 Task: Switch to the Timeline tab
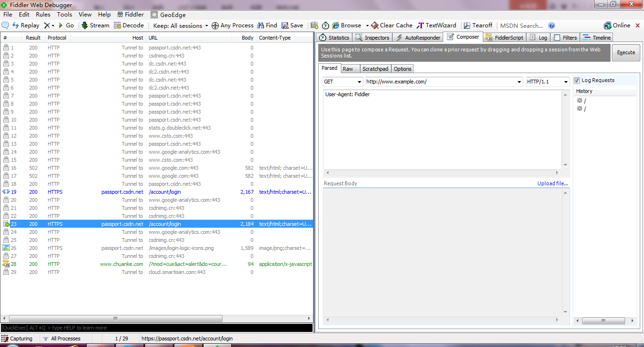point(597,38)
